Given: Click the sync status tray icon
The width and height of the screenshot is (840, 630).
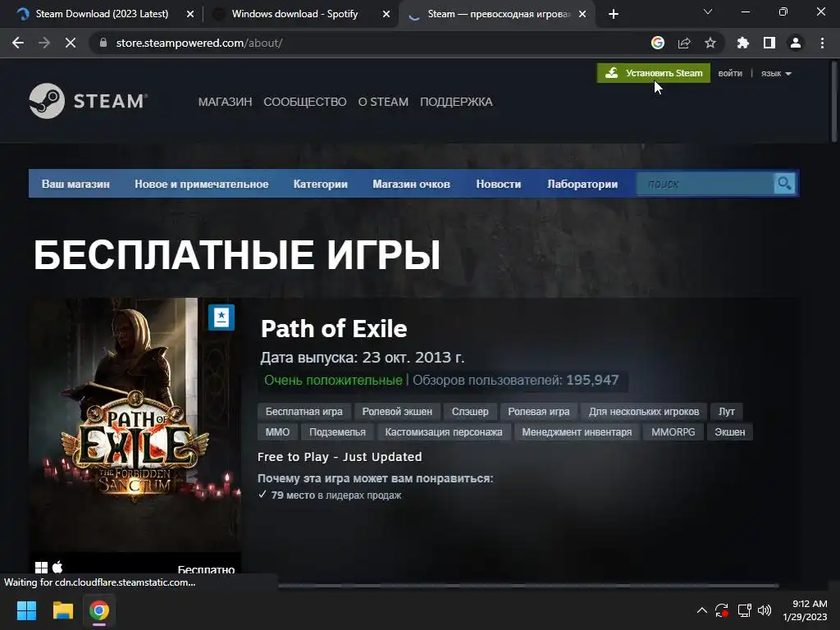Looking at the screenshot, I should coord(722,610).
